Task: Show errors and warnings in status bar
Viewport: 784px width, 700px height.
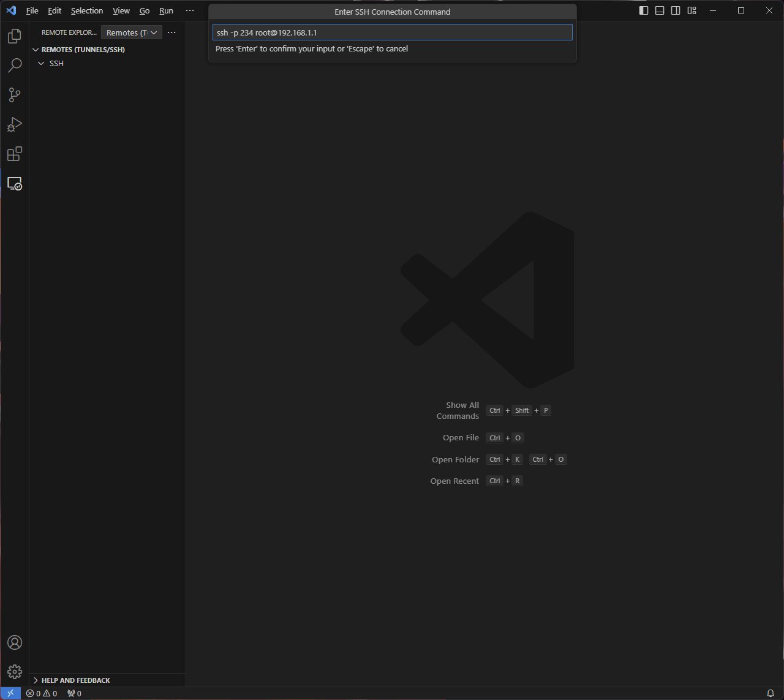Action: [42, 693]
